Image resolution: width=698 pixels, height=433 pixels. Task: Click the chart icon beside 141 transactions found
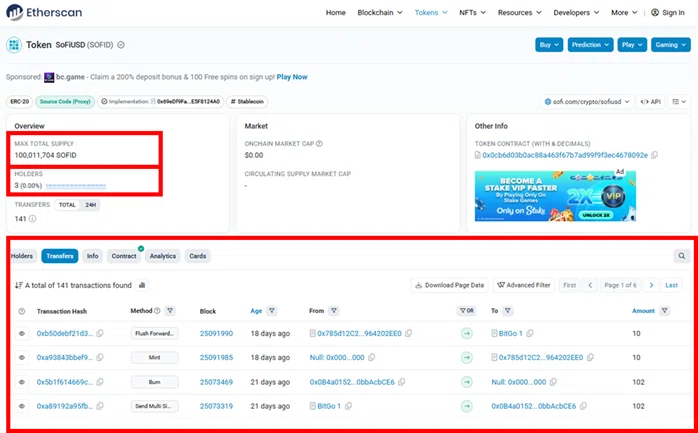pyautogui.click(x=142, y=285)
